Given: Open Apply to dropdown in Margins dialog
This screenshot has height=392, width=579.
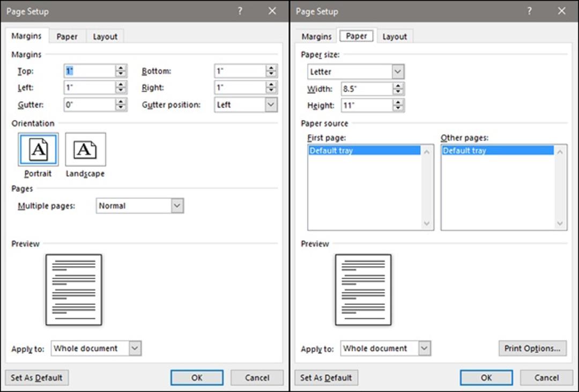Looking at the screenshot, I should 135,349.
